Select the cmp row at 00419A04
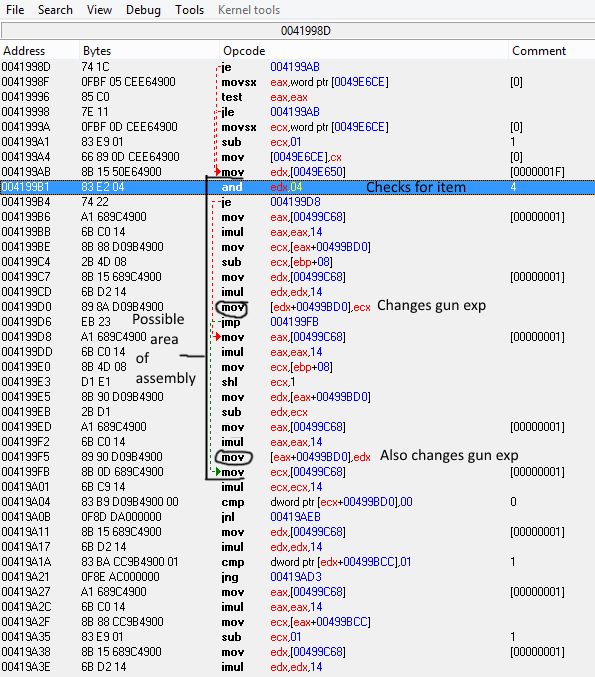 pos(298,502)
